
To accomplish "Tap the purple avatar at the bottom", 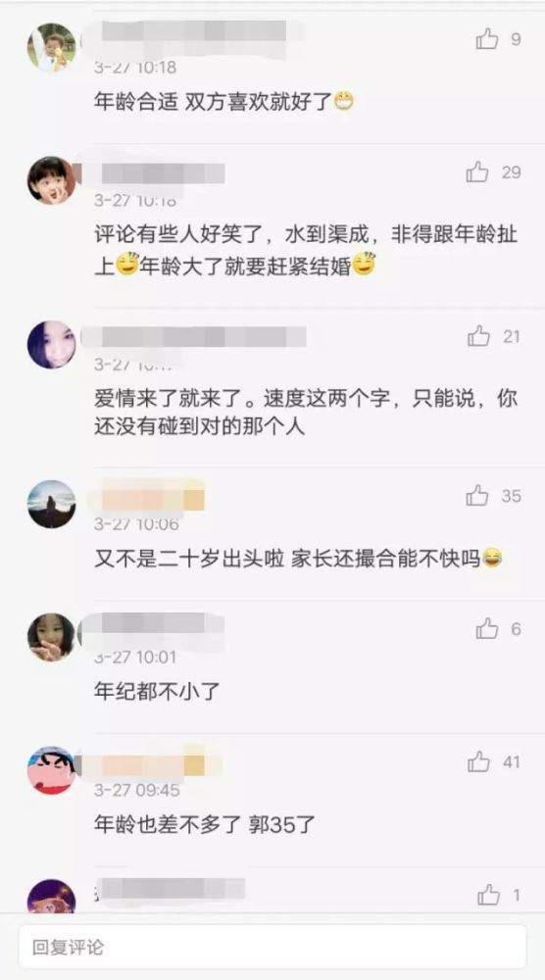I will (x=51, y=897).
